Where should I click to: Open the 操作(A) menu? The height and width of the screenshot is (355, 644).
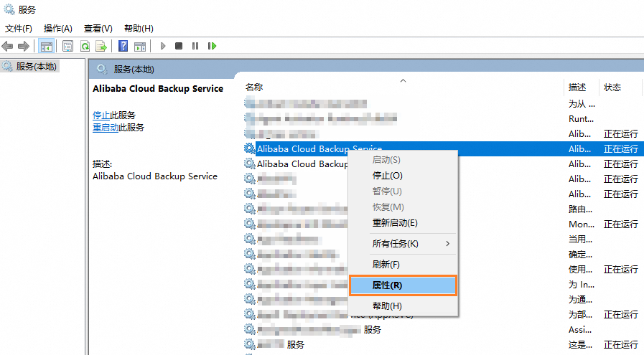58,28
